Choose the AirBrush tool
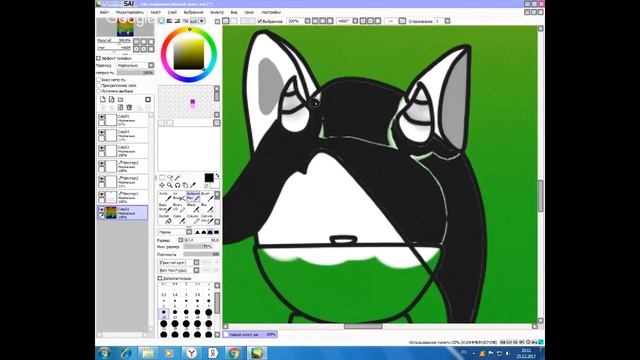Viewport: 640px width, 360px height. tap(178, 196)
